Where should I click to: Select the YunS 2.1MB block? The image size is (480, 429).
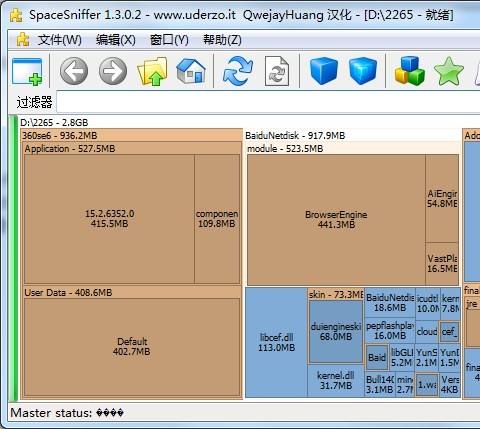pos(427,358)
